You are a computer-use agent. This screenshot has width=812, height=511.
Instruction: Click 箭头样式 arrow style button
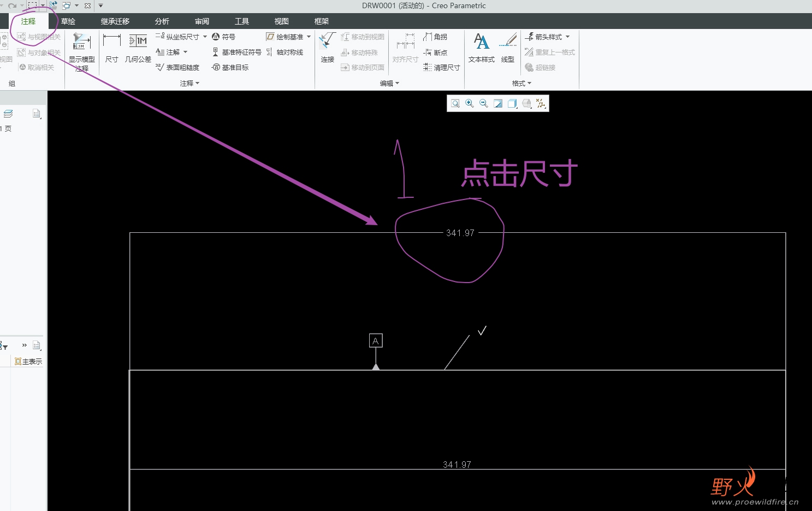(x=543, y=37)
